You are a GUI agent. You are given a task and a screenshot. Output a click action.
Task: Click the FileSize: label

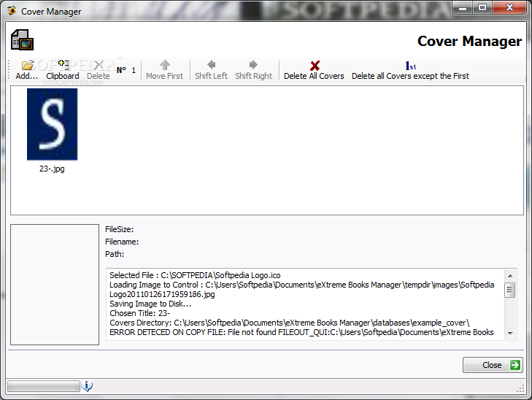[x=120, y=229]
